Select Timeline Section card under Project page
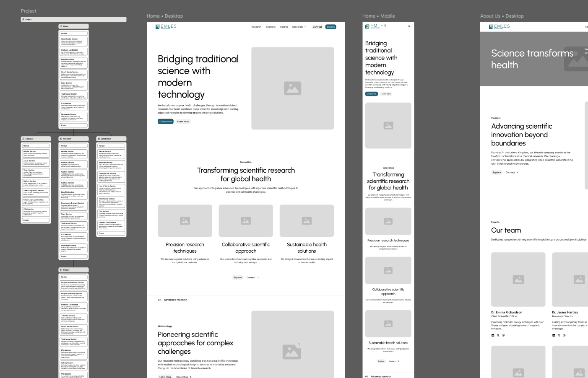 73,318
